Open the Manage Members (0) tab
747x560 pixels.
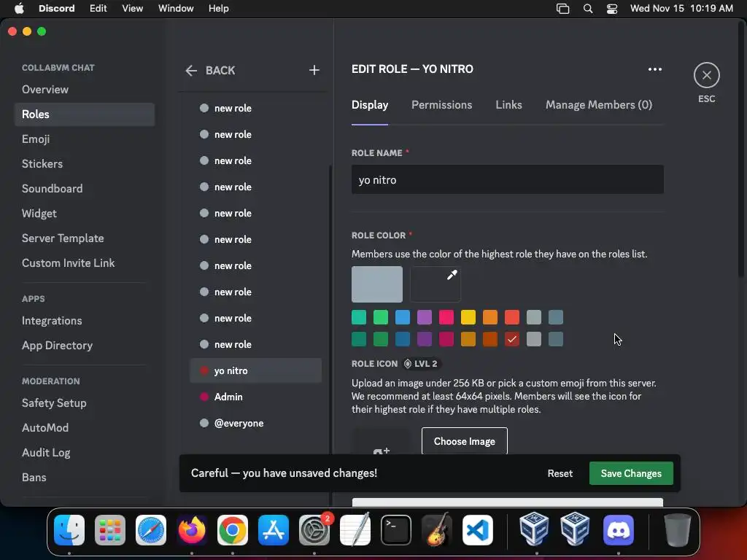(599, 105)
